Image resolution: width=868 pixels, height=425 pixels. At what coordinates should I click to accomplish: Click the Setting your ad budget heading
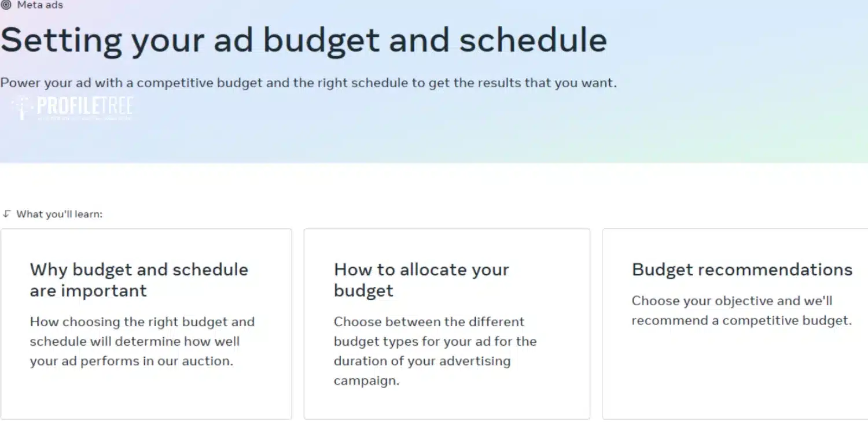303,40
